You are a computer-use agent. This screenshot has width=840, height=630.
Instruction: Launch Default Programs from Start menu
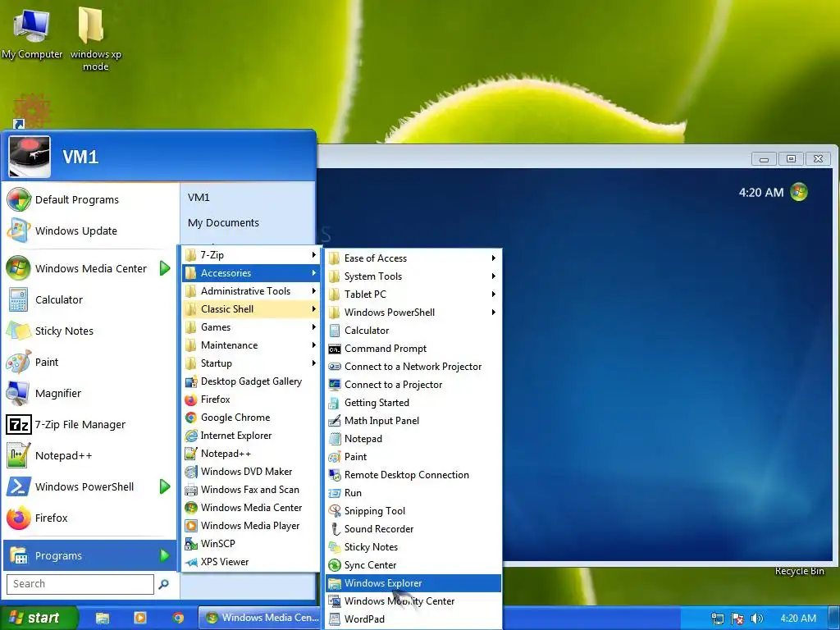[x=89, y=200]
